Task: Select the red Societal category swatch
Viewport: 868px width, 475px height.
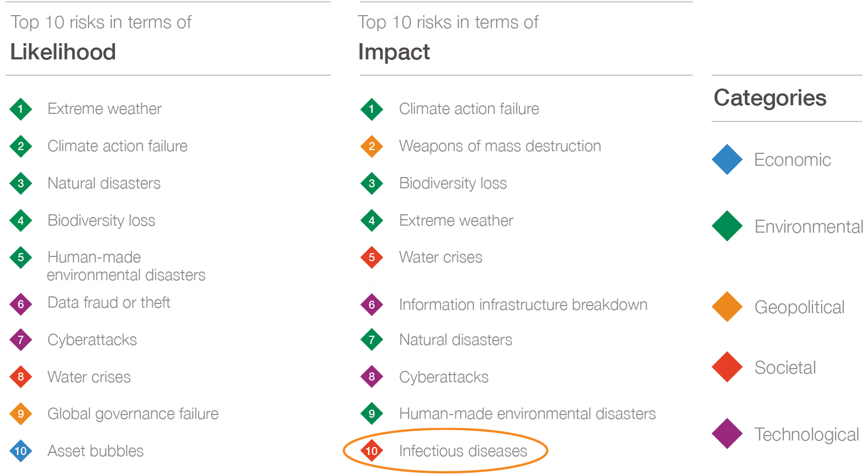Action: [727, 367]
